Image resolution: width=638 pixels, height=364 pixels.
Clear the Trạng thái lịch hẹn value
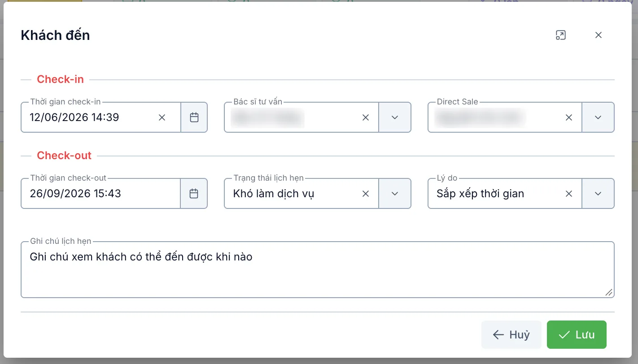click(366, 194)
